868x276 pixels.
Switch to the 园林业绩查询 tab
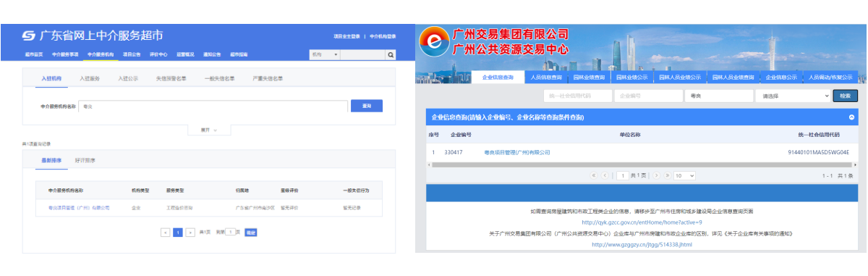pyautogui.click(x=589, y=77)
